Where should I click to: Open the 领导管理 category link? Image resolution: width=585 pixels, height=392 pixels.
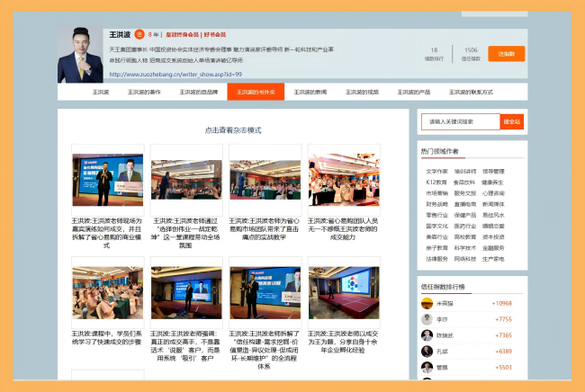click(x=493, y=171)
